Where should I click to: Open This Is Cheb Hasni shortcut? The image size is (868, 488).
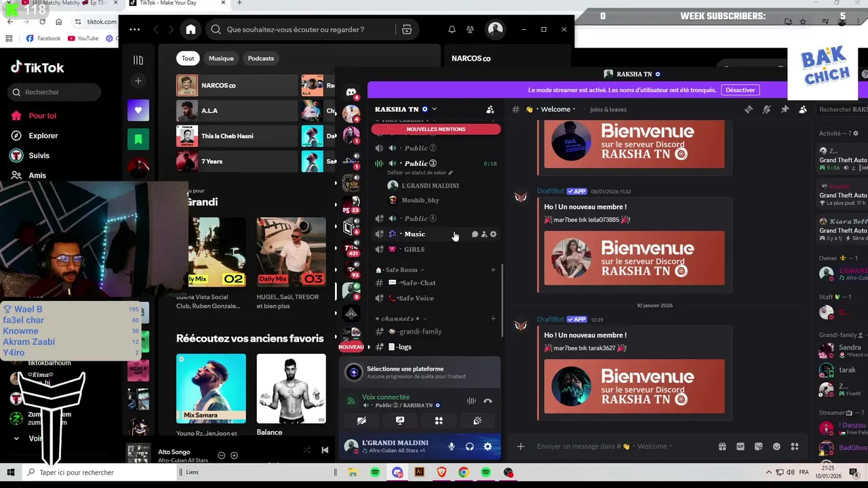pos(237,136)
